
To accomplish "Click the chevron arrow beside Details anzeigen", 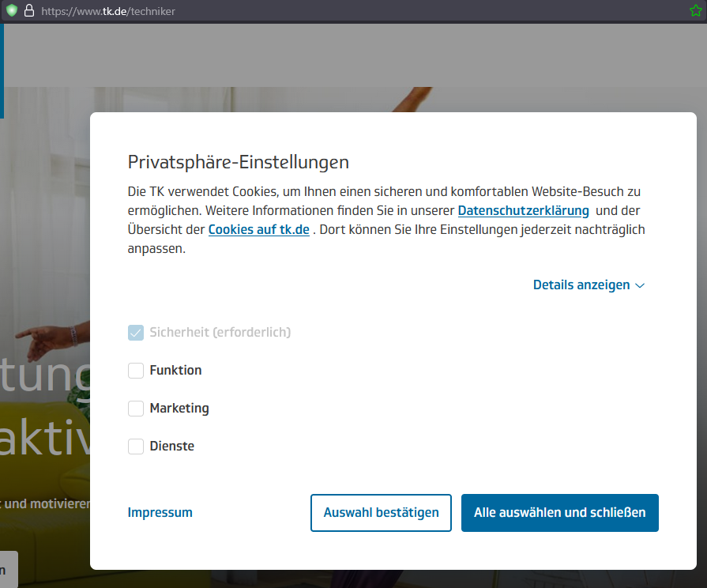I will (x=640, y=285).
